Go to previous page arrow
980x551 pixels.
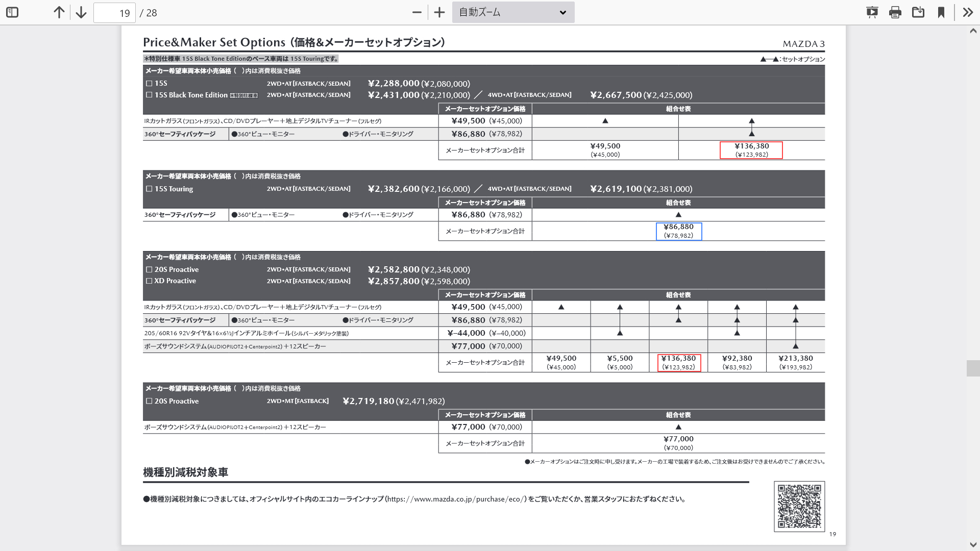point(59,12)
